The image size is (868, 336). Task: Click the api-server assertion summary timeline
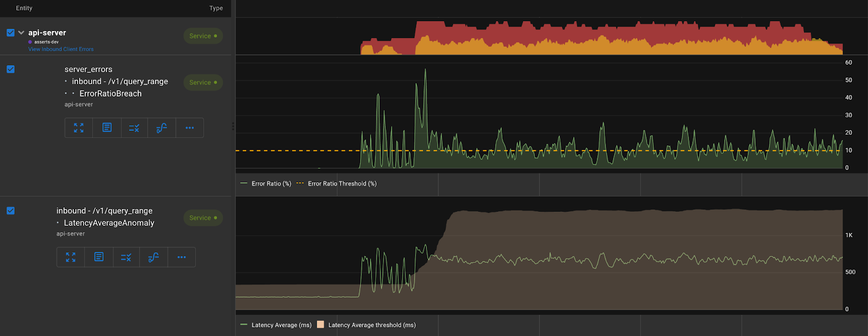[602, 38]
